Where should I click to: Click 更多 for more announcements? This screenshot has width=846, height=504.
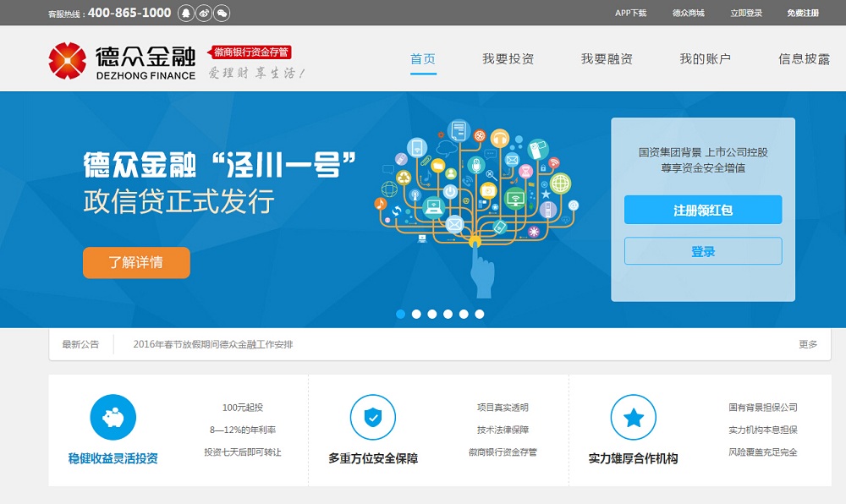(808, 344)
